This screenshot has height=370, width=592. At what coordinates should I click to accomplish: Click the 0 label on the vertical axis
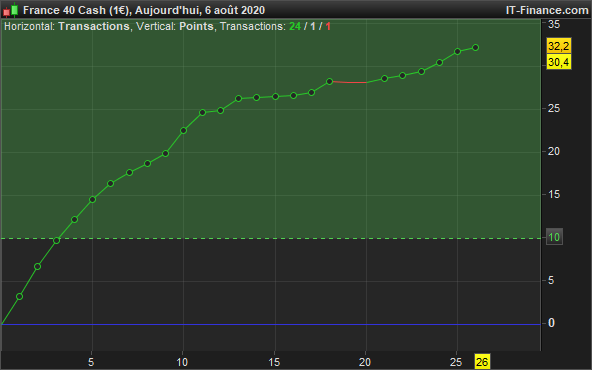[551, 323]
